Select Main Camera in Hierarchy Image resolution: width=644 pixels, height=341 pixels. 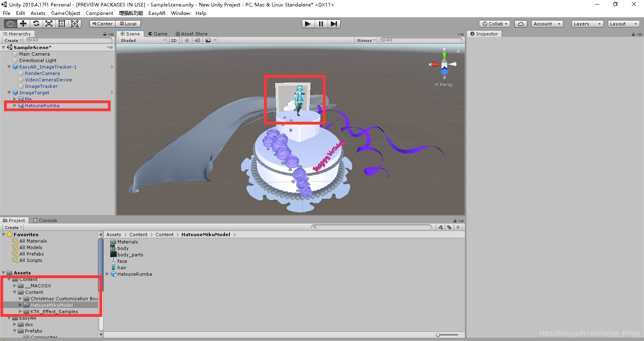click(35, 54)
